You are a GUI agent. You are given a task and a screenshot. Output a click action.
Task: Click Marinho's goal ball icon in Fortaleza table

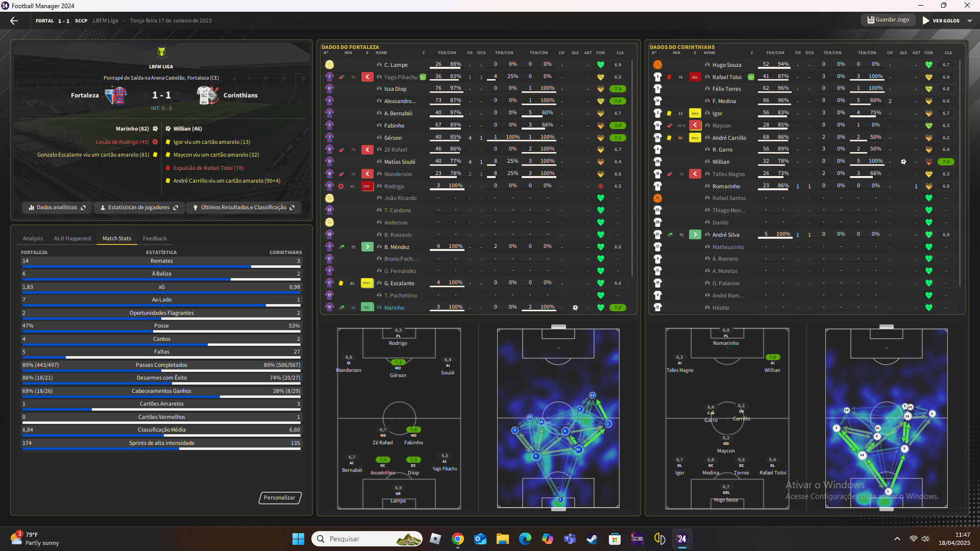(575, 308)
